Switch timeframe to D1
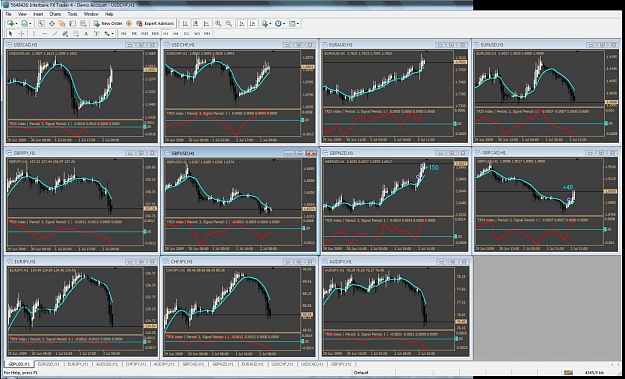This screenshot has height=379, width=625. pos(186,33)
